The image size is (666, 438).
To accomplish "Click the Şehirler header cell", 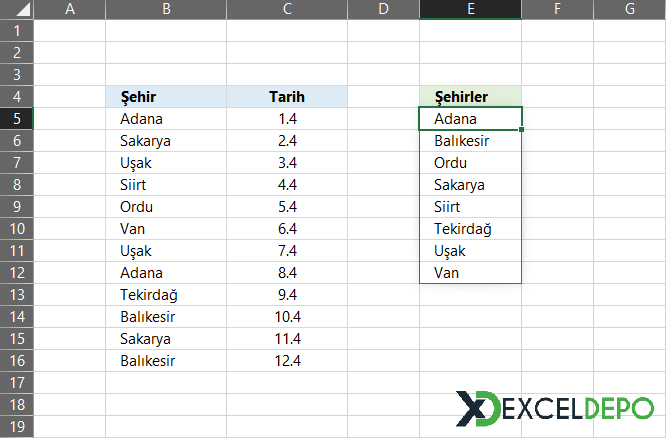I will pyautogui.click(x=471, y=96).
